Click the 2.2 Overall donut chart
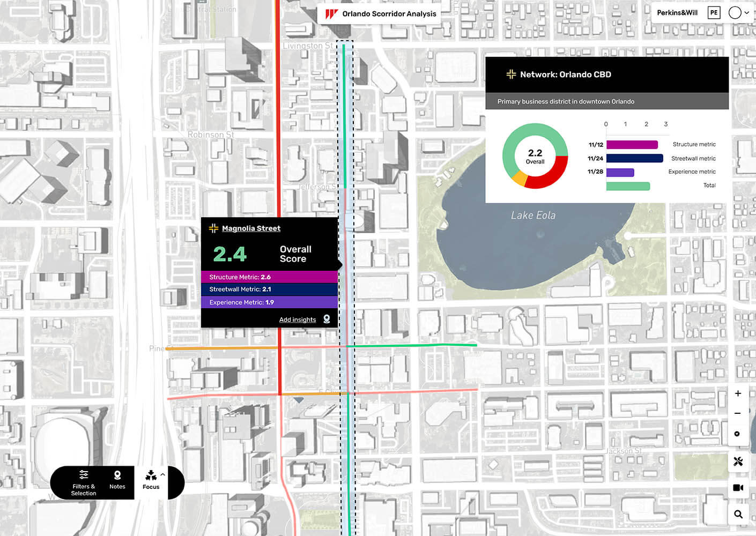The image size is (756, 536). coord(535,156)
